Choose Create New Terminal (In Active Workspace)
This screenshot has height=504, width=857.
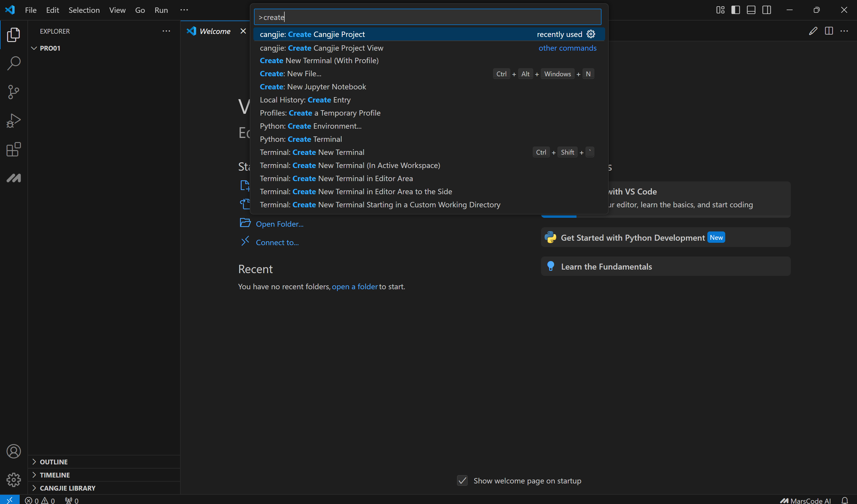(x=429, y=165)
